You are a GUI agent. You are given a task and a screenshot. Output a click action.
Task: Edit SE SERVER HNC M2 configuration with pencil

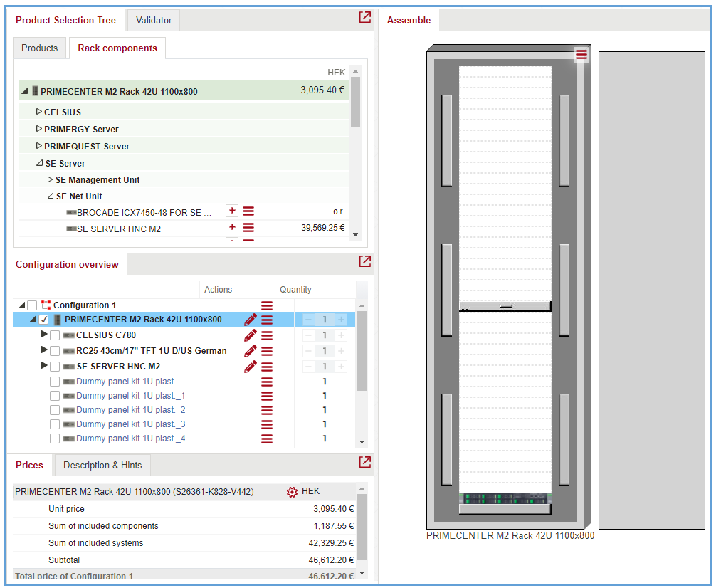point(251,367)
